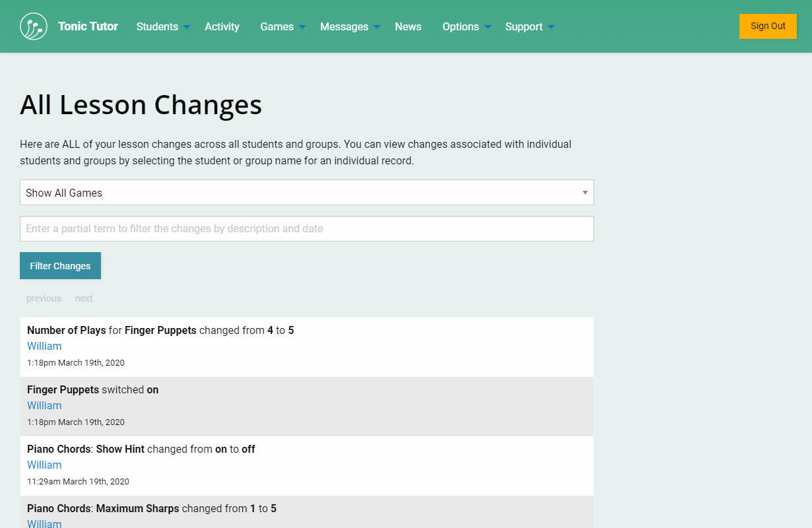Go to the News page
Image resolution: width=812 pixels, height=528 pixels.
408,26
